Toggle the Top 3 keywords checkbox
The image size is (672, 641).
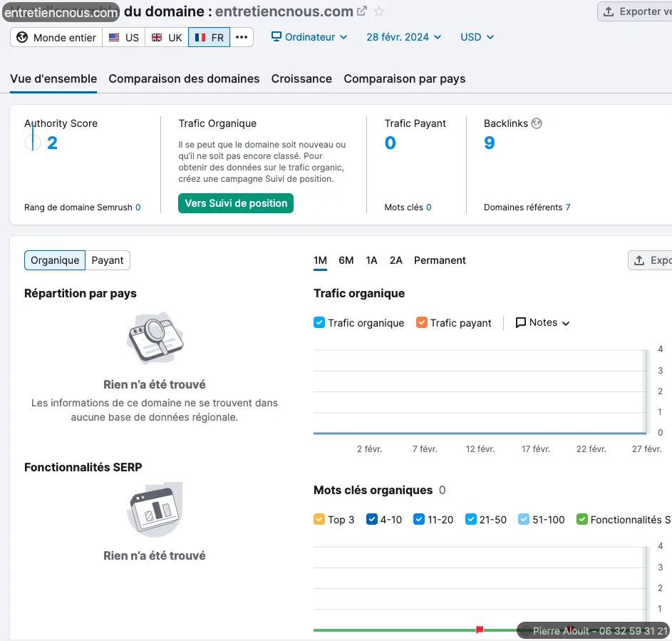[x=319, y=520]
